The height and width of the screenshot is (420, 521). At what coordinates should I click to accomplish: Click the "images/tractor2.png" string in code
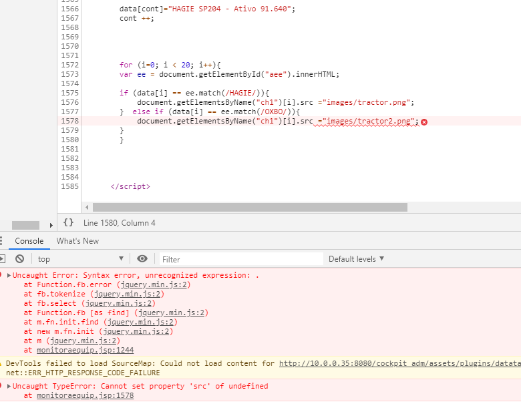369,121
